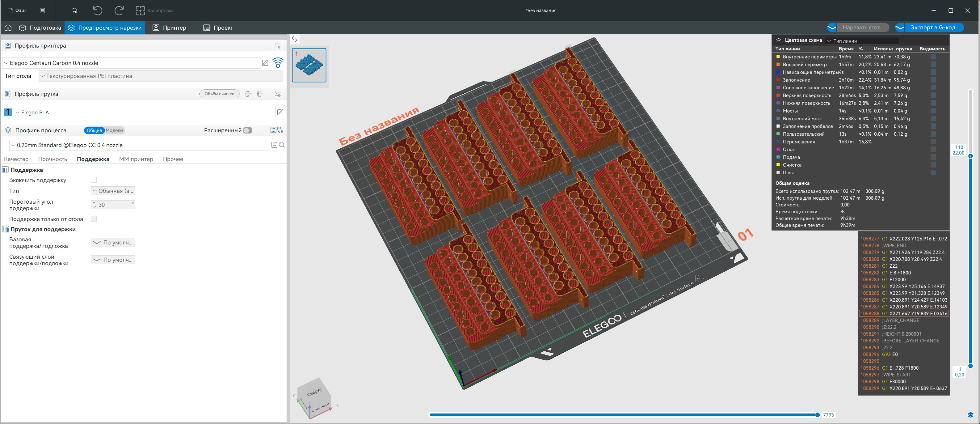
Task: Click the Wi-Fi printer connection icon
Action: point(278,63)
